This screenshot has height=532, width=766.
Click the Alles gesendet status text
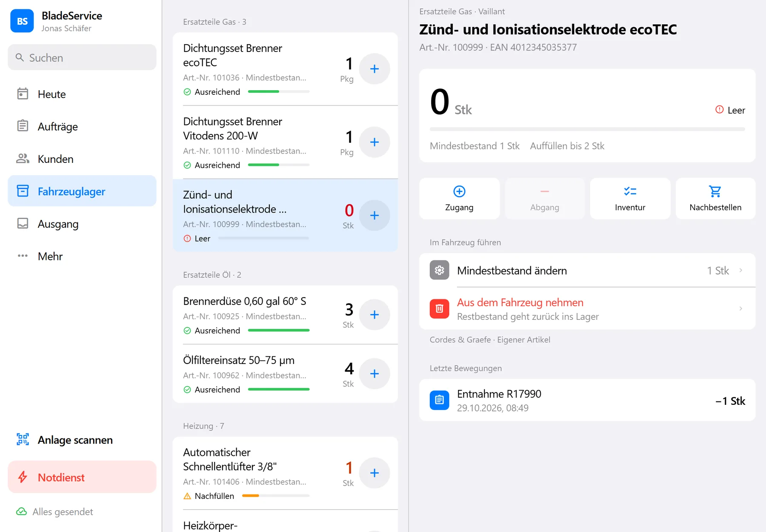(63, 512)
